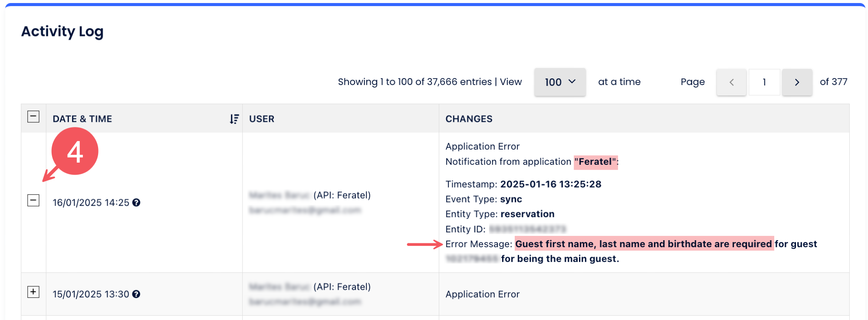Image resolution: width=868 pixels, height=320 pixels.
Task: Expand the 15/01/2025 13:30 log entry
Action: point(33,292)
